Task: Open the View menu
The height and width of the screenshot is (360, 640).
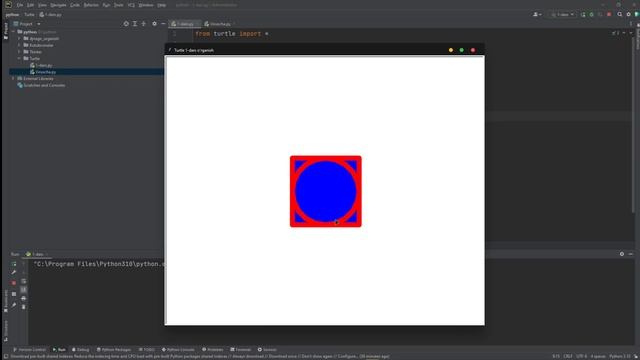Action: point(42,5)
